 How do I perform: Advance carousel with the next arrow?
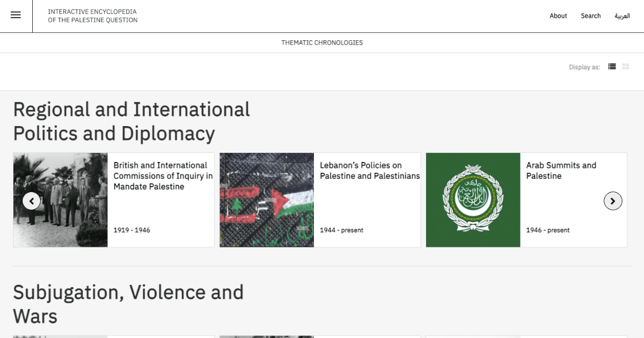coord(613,201)
